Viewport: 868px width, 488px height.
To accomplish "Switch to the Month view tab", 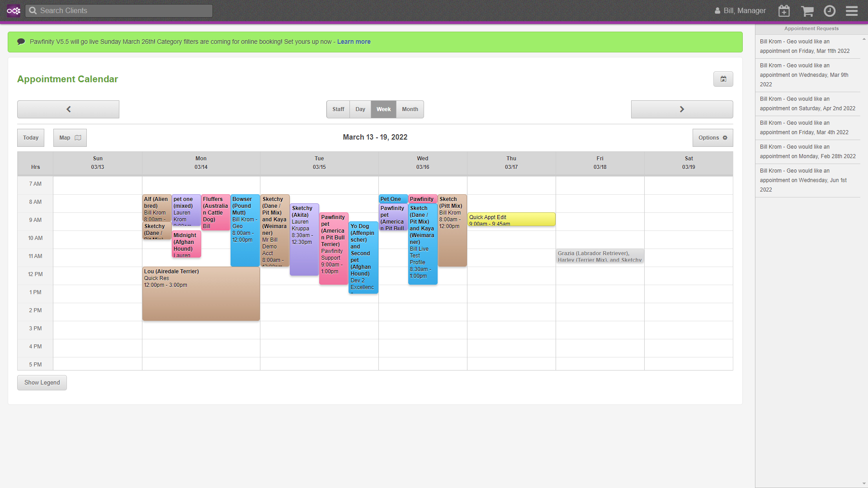I will click(409, 109).
